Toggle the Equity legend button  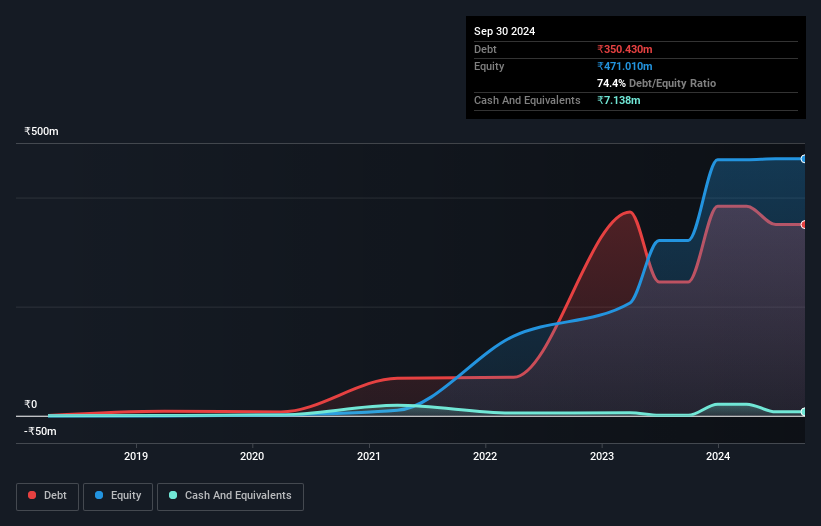pyautogui.click(x=118, y=496)
